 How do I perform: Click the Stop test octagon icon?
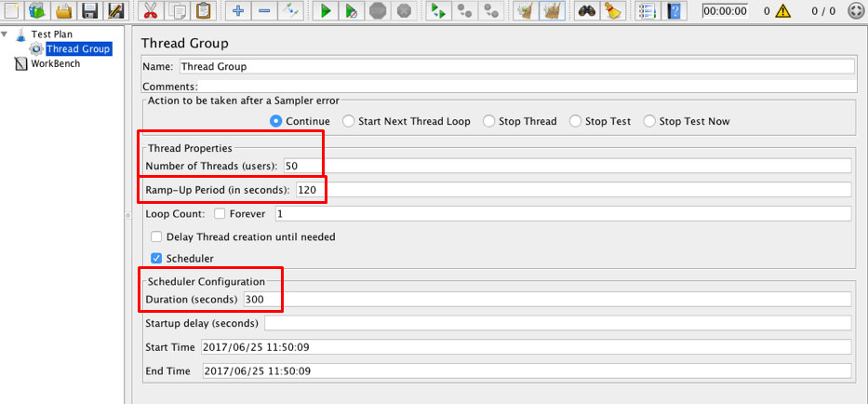pyautogui.click(x=378, y=10)
